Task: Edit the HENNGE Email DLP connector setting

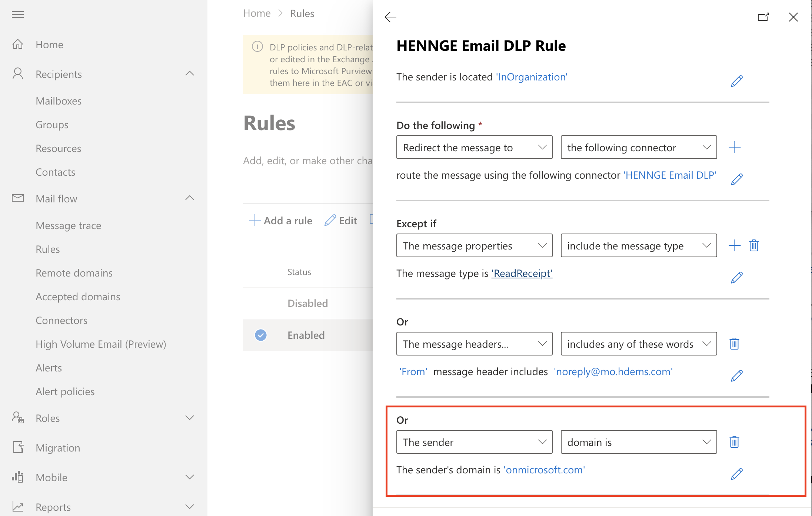Action: click(x=737, y=179)
